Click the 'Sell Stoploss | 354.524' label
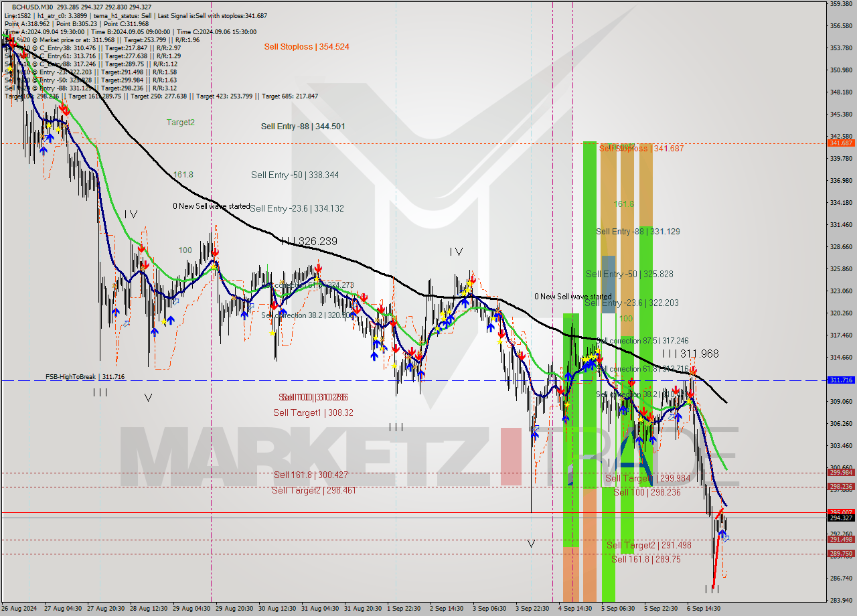Viewport: 857px width, 616px height. point(307,47)
